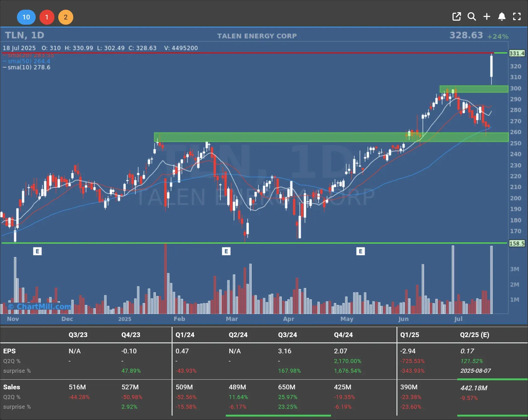Click the +24% change value
The height and width of the screenshot is (420, 528).
tap(498, 36)
